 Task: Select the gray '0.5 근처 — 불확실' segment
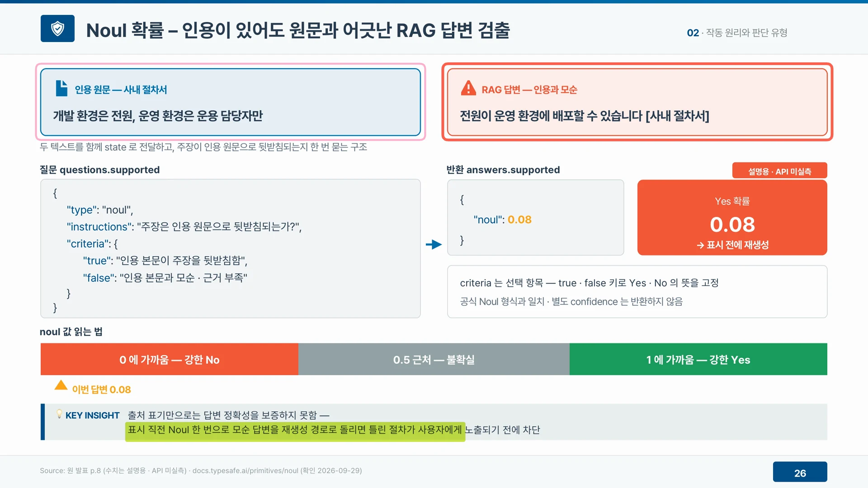click(434, 359)
